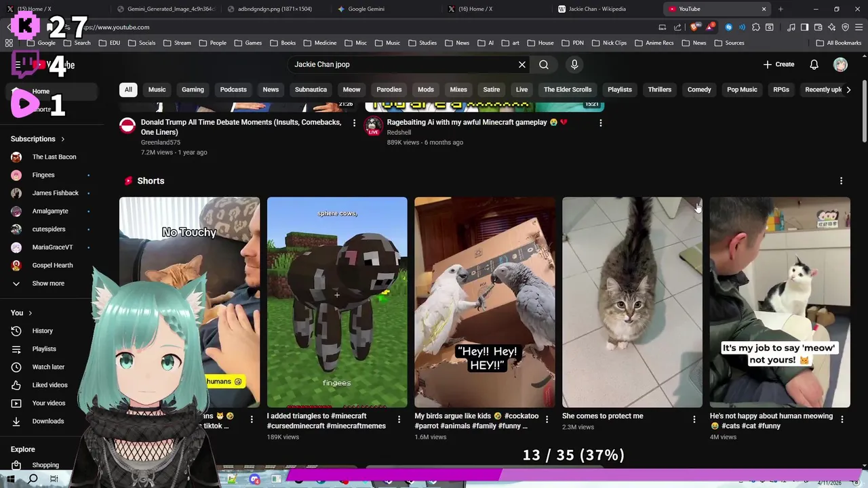Open Brave Shields lion icon

[694, 27]
